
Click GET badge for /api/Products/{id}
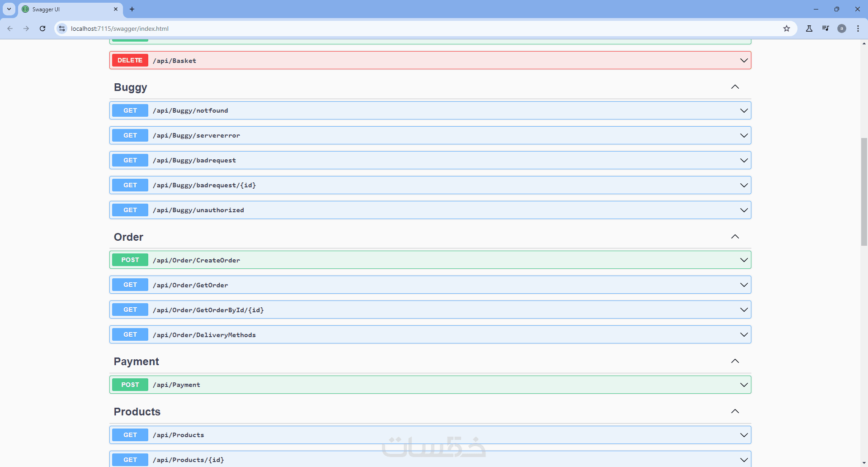click(x=130, y=460)
